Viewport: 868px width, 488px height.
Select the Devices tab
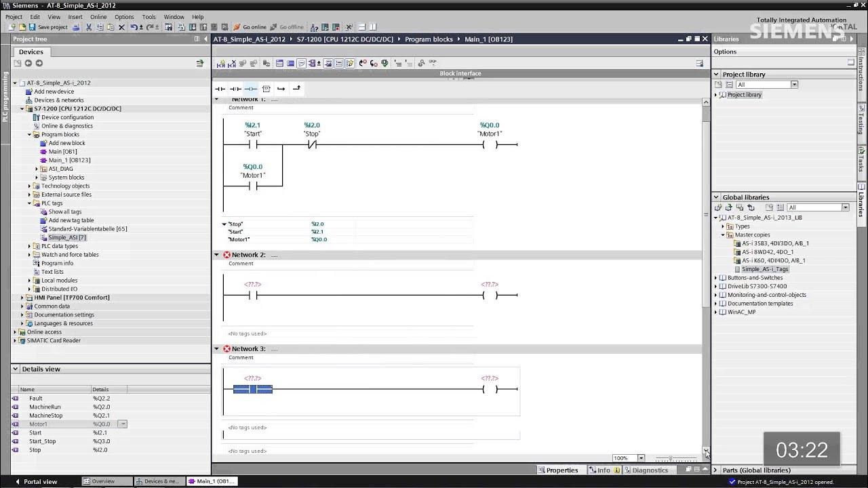pos(31,52)
